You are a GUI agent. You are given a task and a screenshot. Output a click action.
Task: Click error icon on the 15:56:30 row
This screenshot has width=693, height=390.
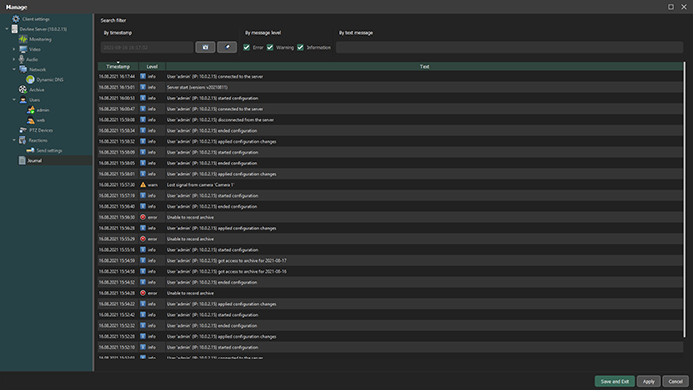[x=143, y=217]
